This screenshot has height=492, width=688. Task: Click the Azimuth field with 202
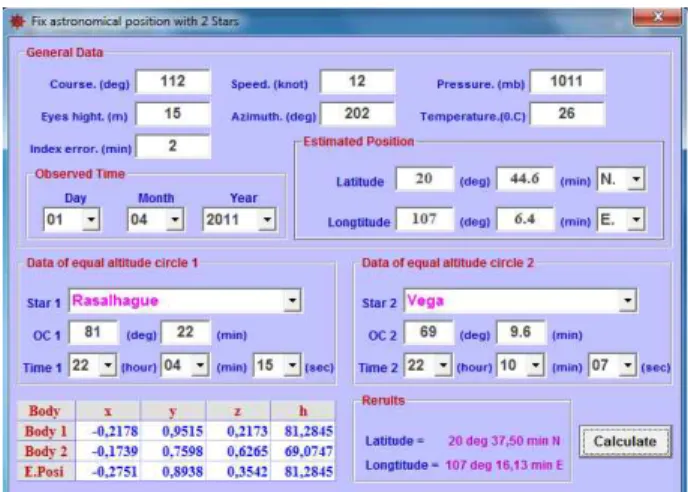pyautogui.click(x=358, y=114)
